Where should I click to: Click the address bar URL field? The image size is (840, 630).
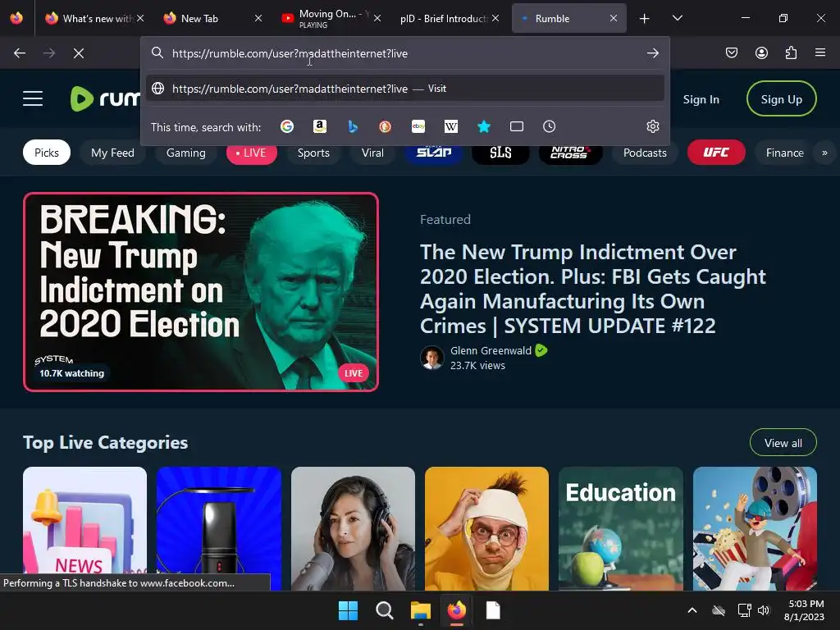click(x=405, y=53)
